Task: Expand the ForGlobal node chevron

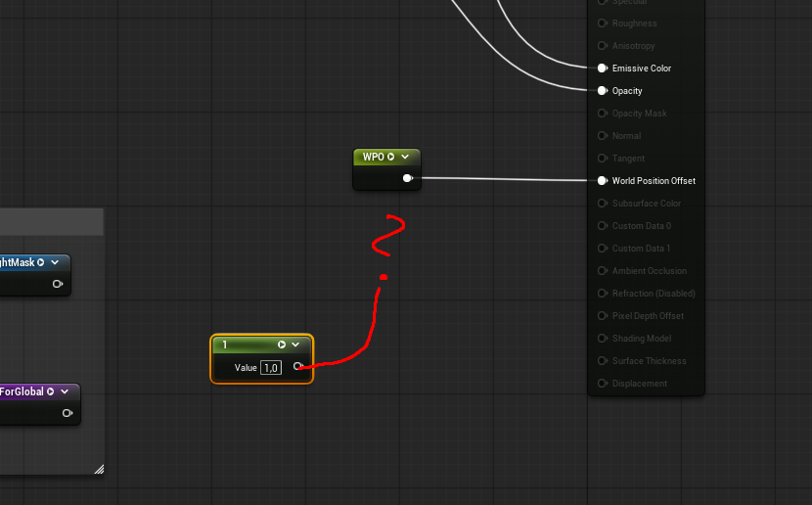Action: click(x=65, y=391)
